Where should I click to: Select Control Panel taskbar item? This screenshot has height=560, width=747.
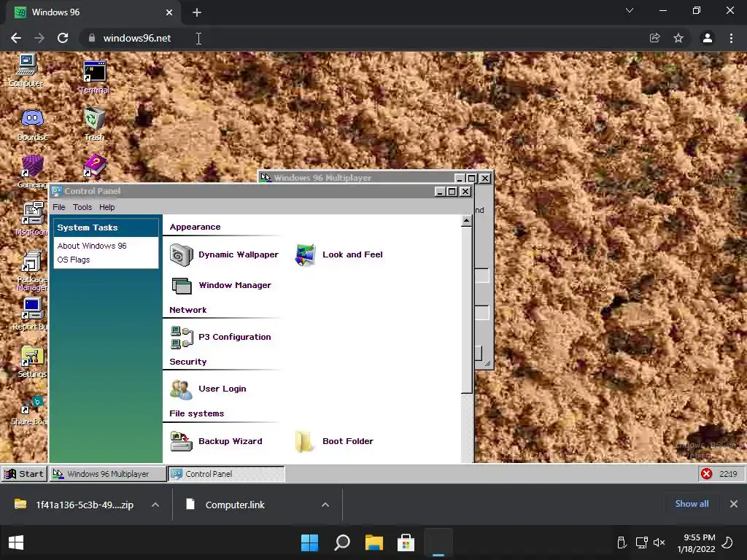(226, 474)
